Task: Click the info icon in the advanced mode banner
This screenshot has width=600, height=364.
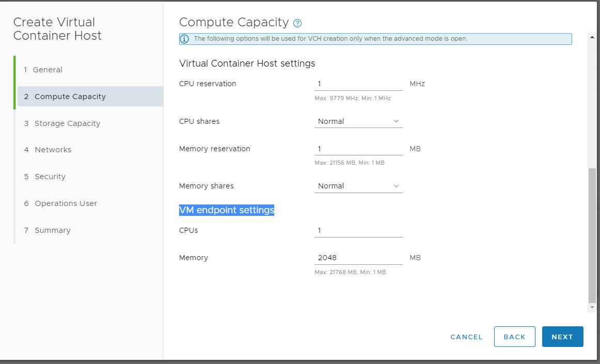Action: click(x=184, y=39)
